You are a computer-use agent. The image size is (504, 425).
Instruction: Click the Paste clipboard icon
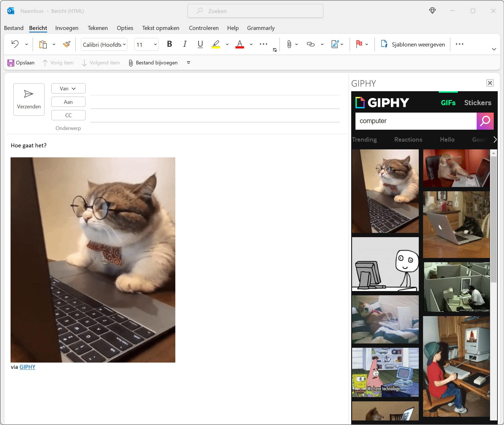pyautogui.click(x=43, y=44)
